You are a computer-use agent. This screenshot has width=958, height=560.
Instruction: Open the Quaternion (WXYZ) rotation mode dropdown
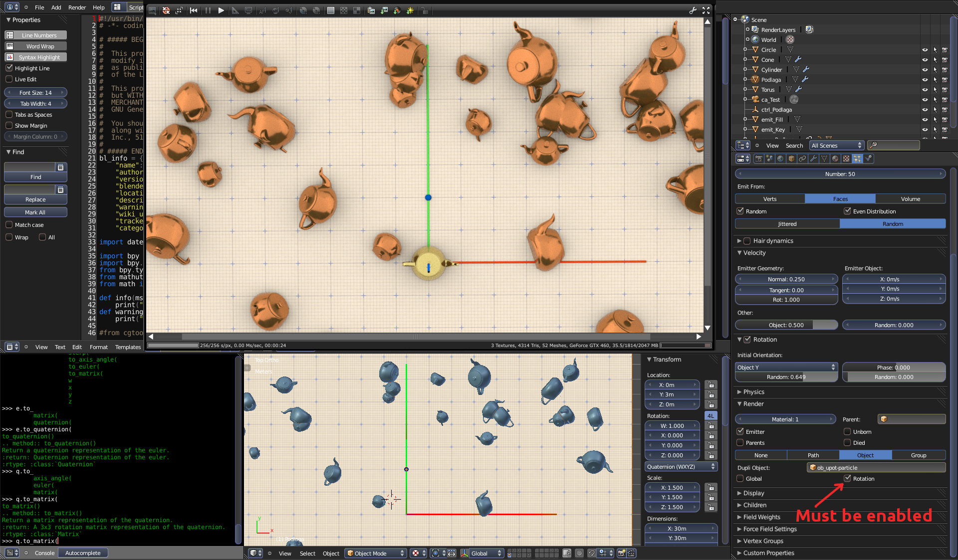(681, 467)
